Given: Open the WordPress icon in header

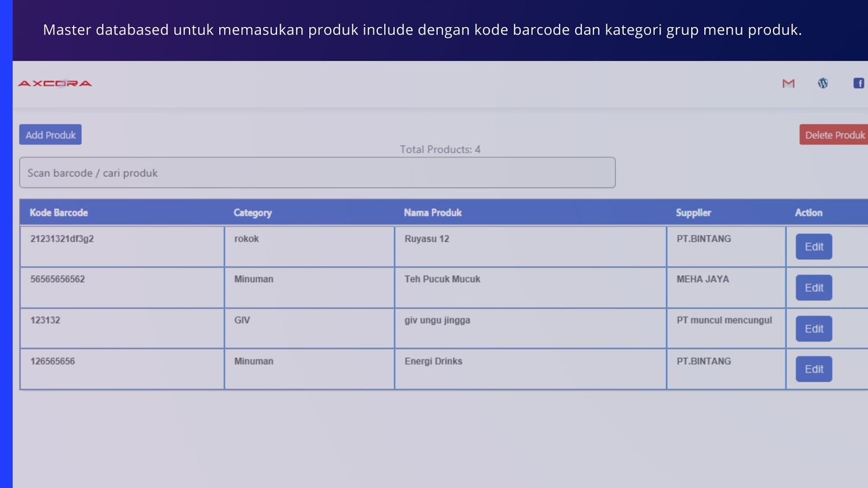Looking at the screenshot, I should (823, 83).
